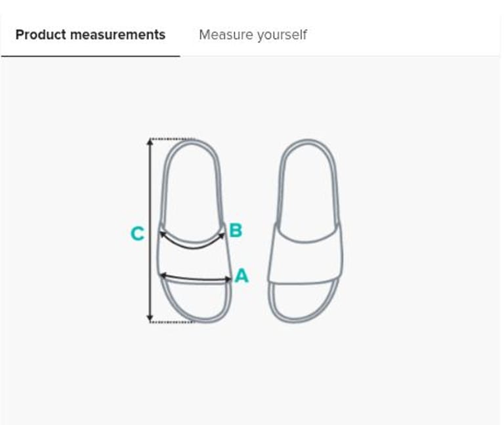Select the left slide sandal diagram
The width and height of the screenshot is (504, 425).
coord(194,197)
